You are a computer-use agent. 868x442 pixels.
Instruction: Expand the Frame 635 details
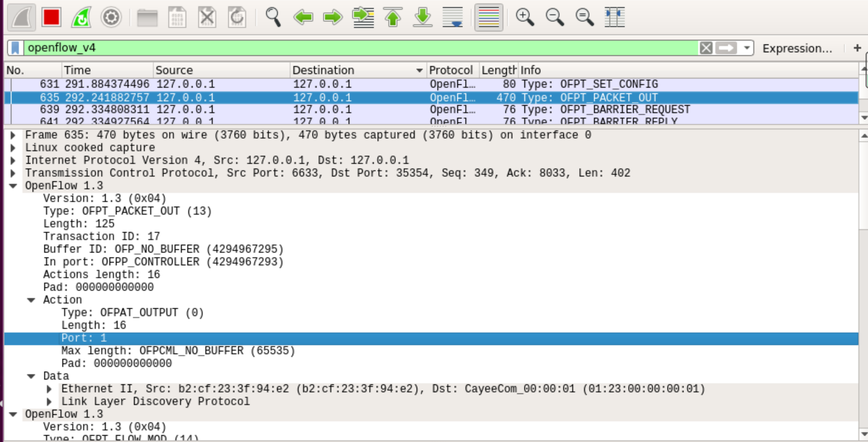(13, 135)
